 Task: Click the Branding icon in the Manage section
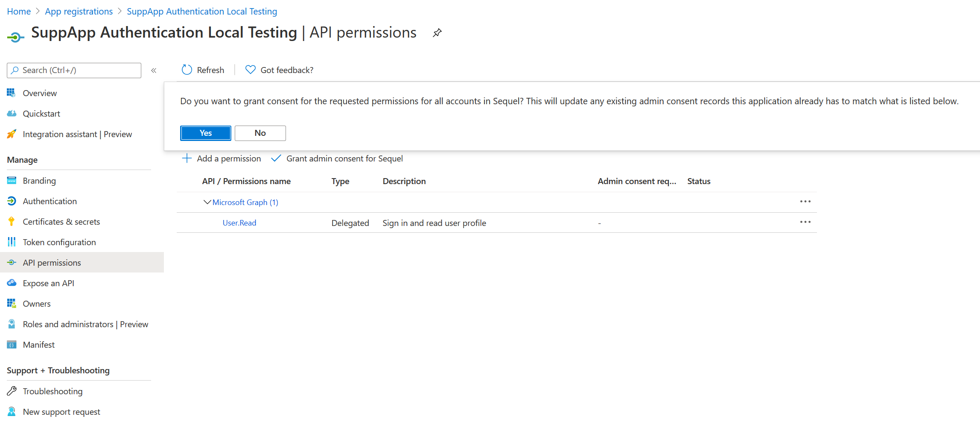(12, 180)
